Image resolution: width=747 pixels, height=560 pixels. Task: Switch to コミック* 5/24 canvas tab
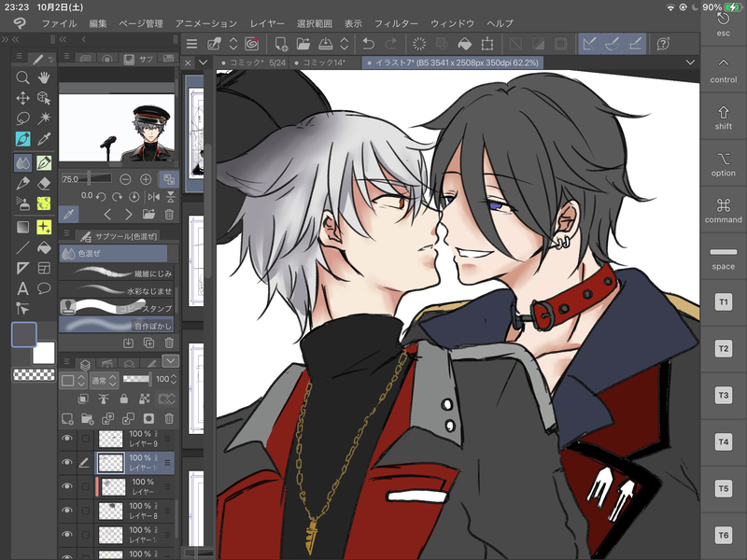tap(253, 63)
